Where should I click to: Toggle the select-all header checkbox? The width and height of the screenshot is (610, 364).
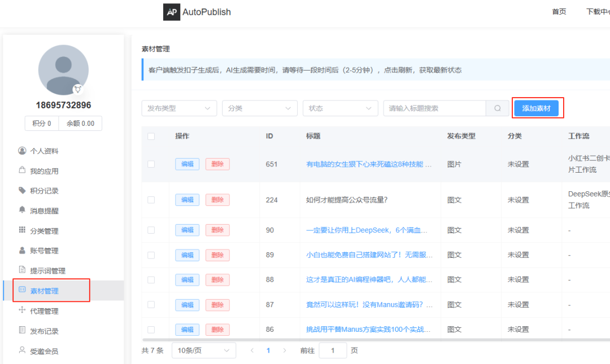151,136
